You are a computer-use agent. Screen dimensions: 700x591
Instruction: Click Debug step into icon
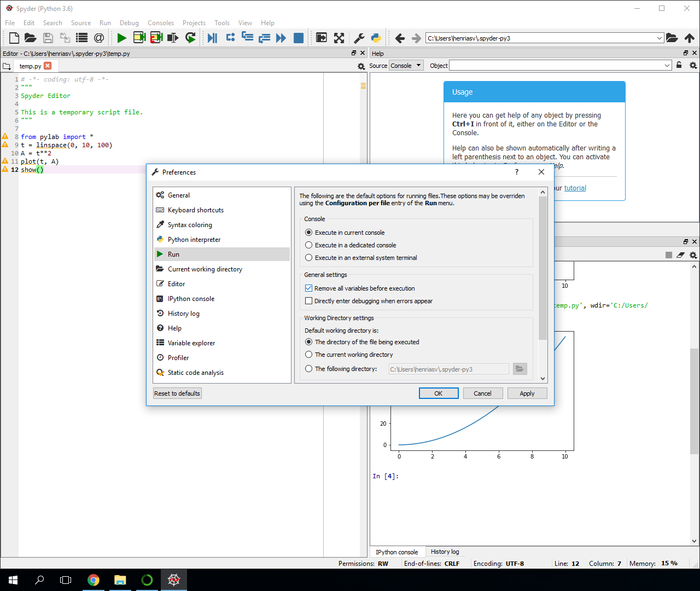[247, 38]
